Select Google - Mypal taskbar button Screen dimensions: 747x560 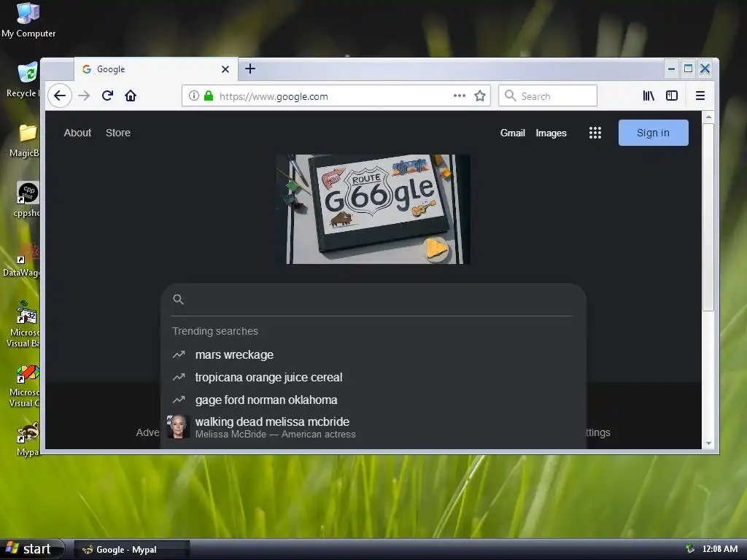133,550
